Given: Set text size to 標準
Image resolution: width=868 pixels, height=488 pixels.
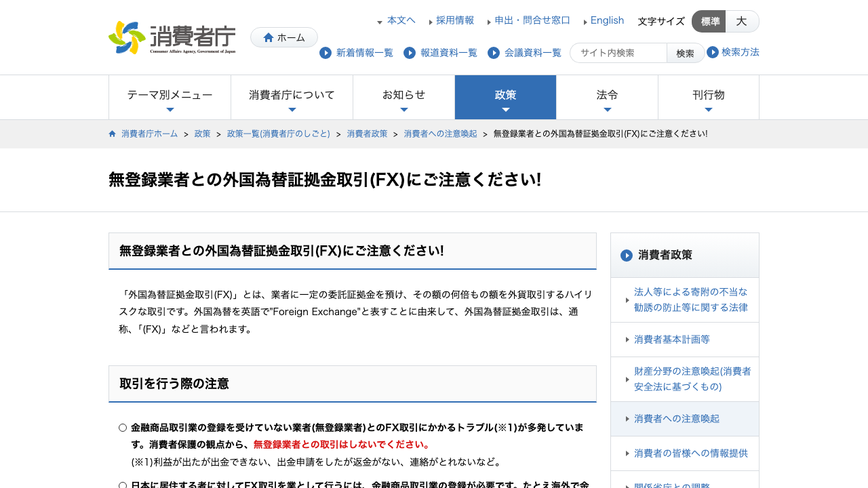Looking at the screenshot, I should click(x=709, y=21).
